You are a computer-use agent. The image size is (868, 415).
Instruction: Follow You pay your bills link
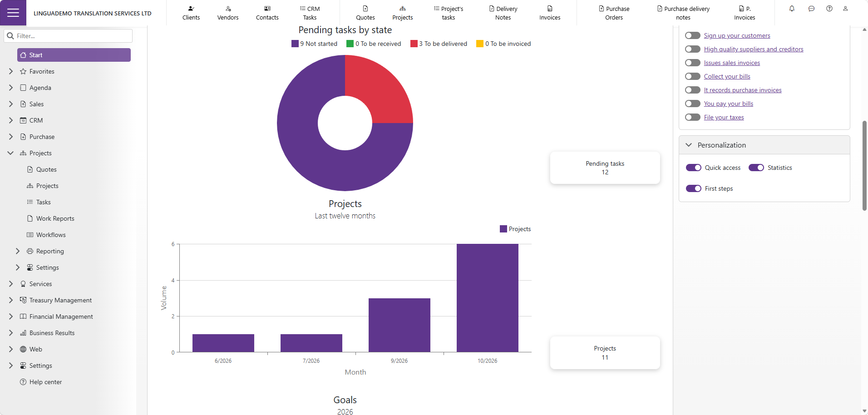pyautogui.click(x=729, y=104)
